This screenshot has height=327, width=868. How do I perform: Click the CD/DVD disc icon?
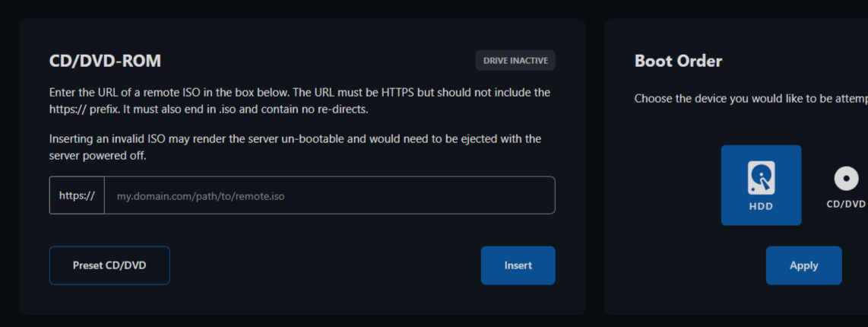point(846,179)
